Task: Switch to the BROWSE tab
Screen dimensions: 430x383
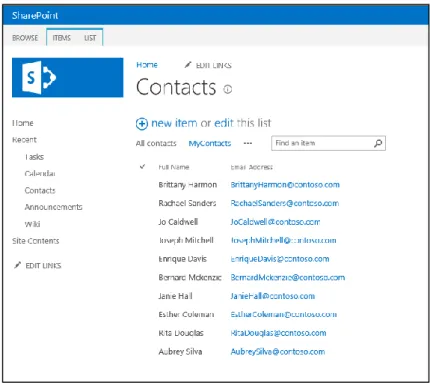Action: (x=25, y=38)
